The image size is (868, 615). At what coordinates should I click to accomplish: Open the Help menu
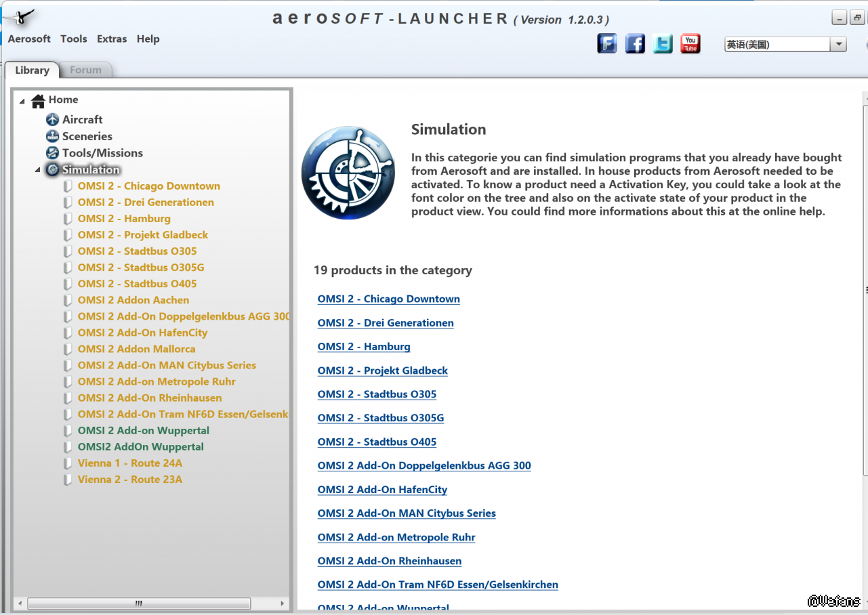click(x=148, y=39)
